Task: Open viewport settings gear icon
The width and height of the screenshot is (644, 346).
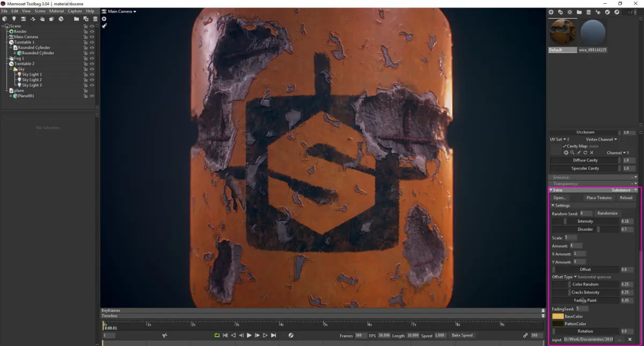Action: point(104,19)
